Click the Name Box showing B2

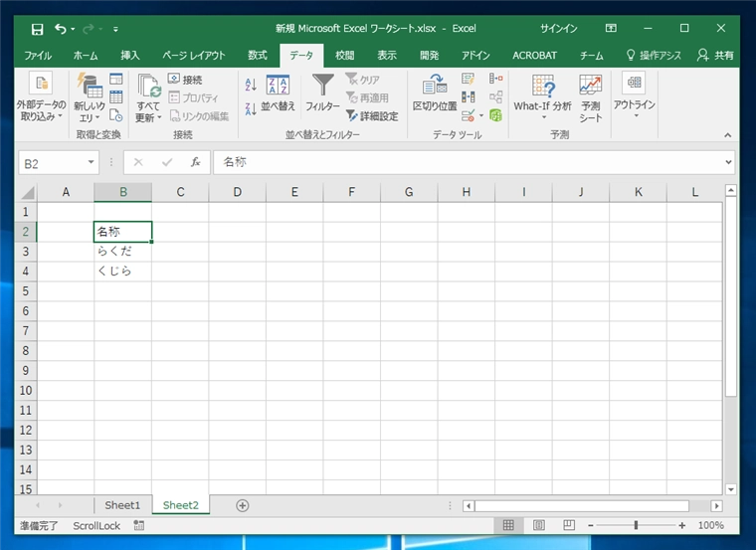[53, 163]
